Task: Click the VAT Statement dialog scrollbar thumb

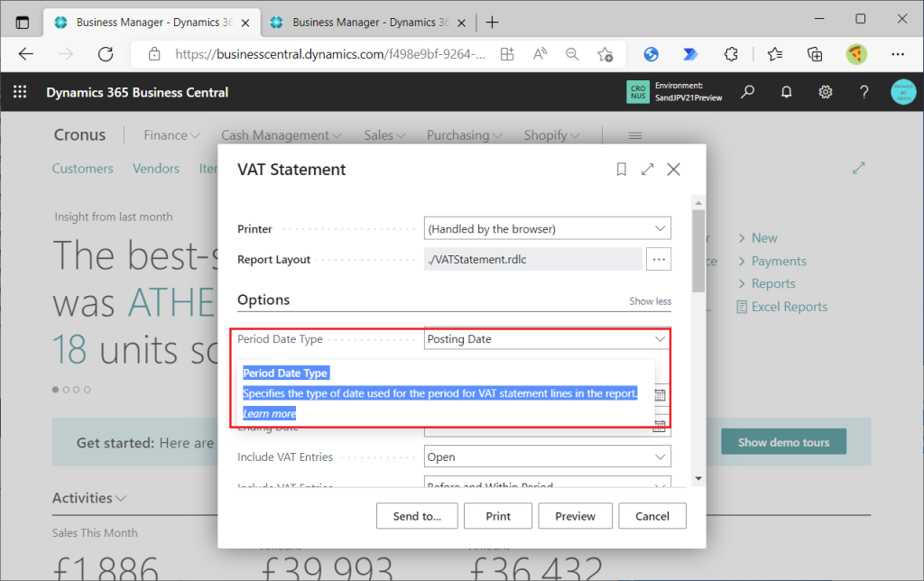Action: (x=698, y=251)
